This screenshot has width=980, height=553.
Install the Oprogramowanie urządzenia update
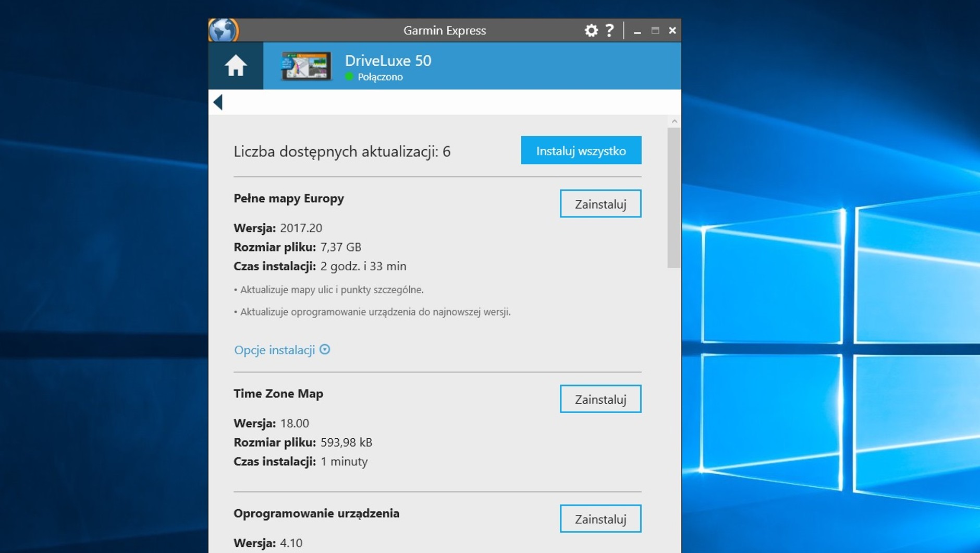click(601, 519)
